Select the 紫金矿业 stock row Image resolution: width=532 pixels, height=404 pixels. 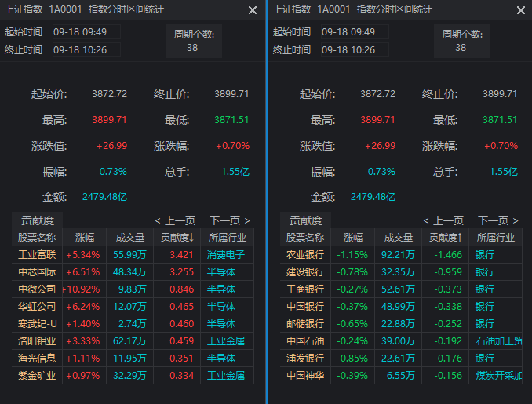click(37, 375)
